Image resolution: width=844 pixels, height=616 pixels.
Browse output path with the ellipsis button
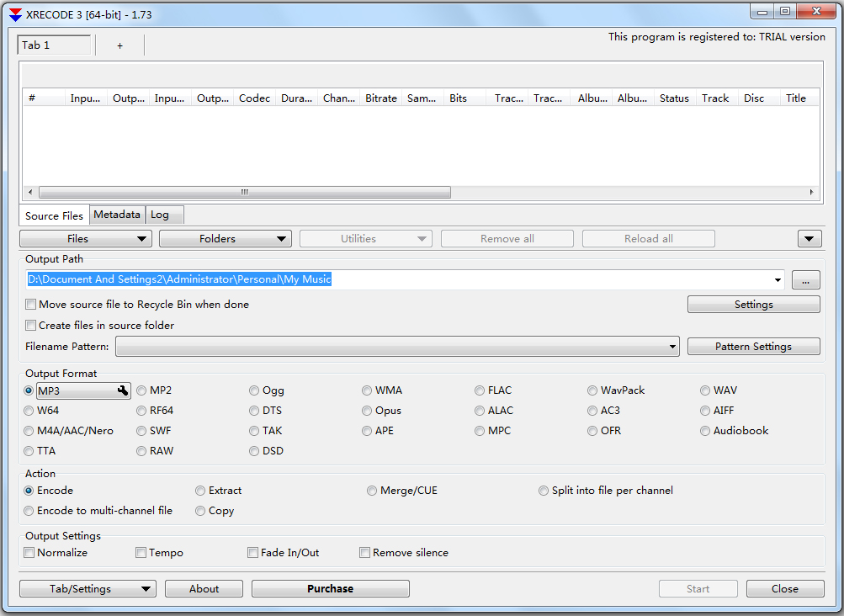pyautogui.click(x=805, y=280)
